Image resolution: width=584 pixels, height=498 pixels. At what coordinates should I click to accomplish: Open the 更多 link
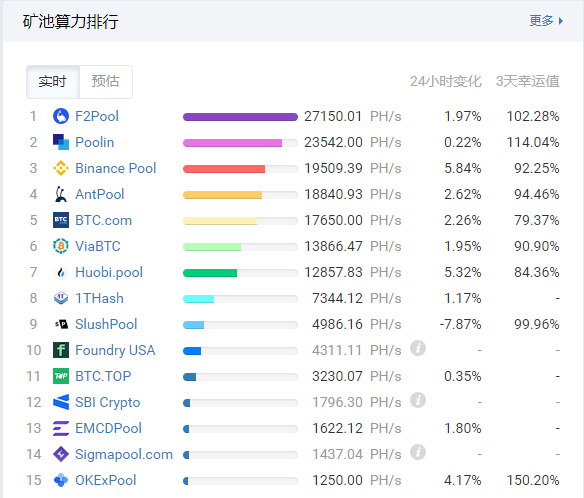tap(541, 21)
